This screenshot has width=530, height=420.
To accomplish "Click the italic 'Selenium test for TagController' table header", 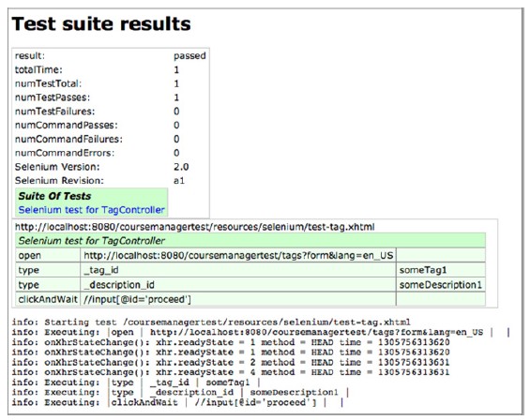I will tap(250, 241).
